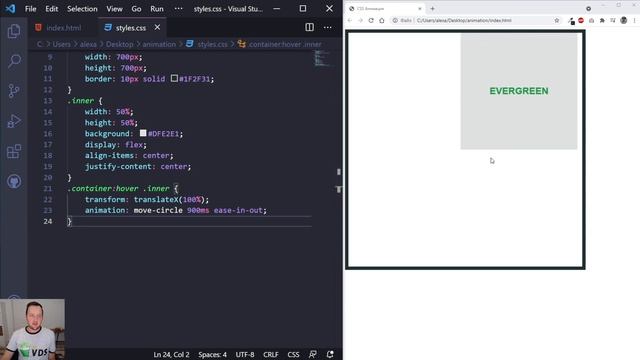
Task: Open the browser three-dot menu
Action: (x=634, y=20)
